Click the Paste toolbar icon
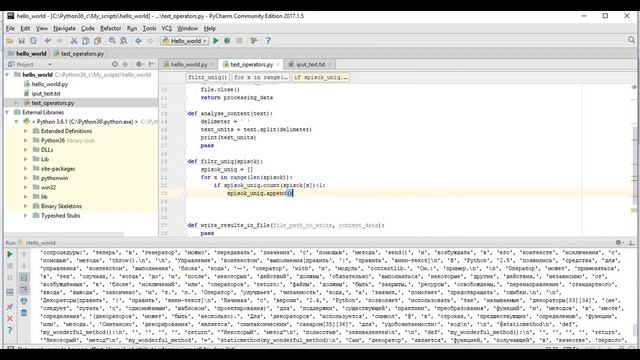Screen dimensions: 640x360 [98, 41]
